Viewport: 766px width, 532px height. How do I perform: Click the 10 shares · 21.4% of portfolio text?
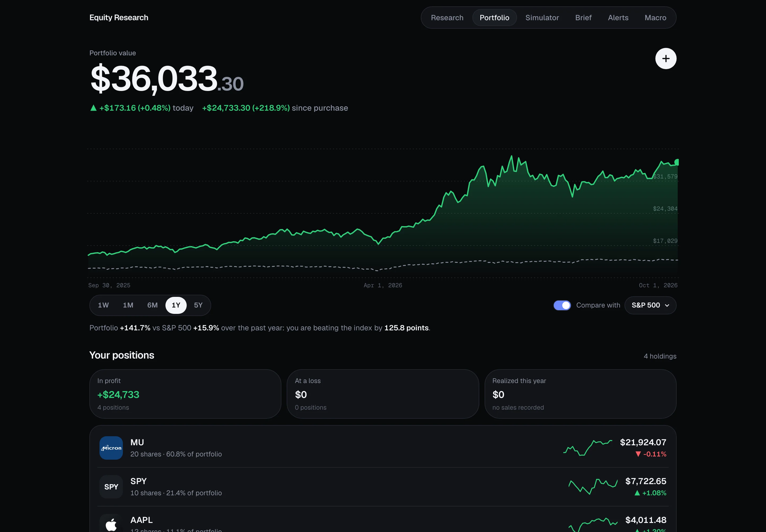[176, 493]
